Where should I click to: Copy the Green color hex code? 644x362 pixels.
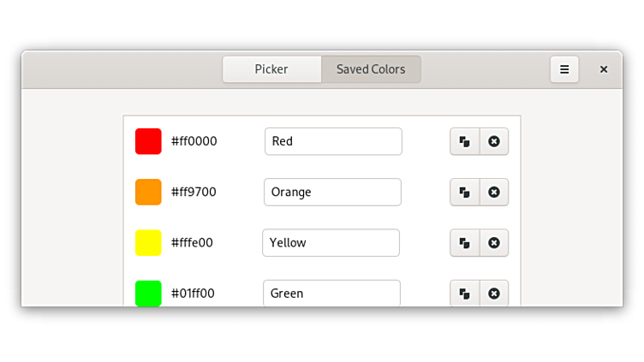(x=464, y=294)
